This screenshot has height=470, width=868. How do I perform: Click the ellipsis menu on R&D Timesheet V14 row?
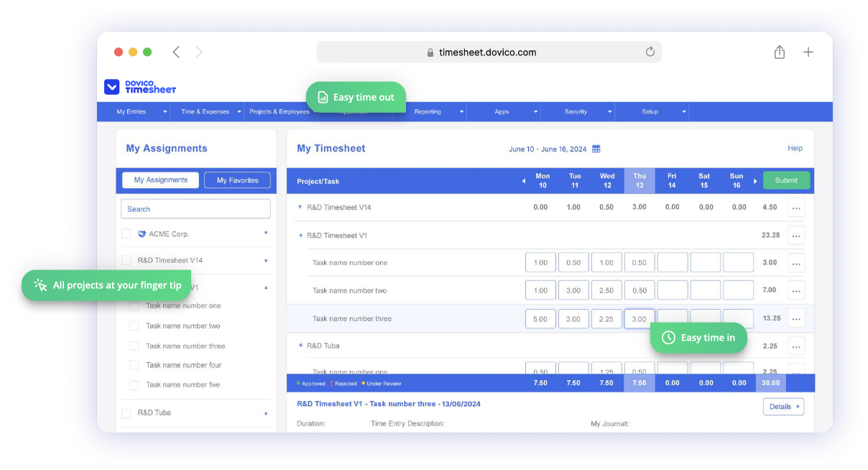796,207
